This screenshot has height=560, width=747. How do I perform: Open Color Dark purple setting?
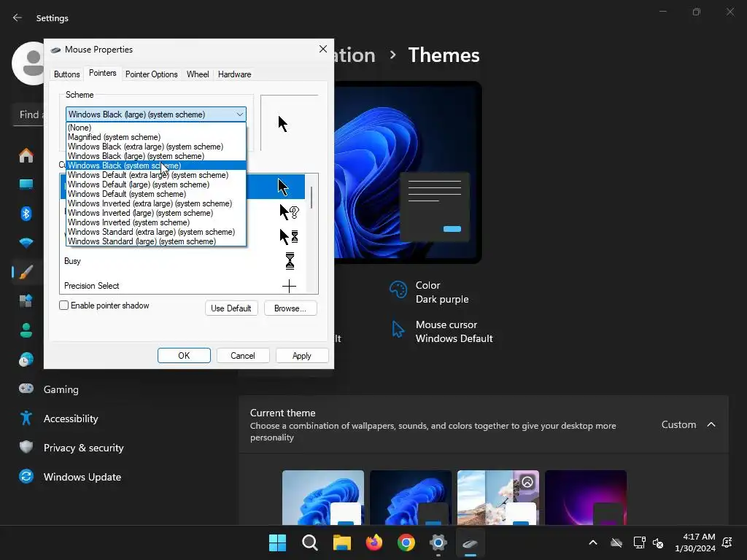pyautogui.click(x=429, y=292)
